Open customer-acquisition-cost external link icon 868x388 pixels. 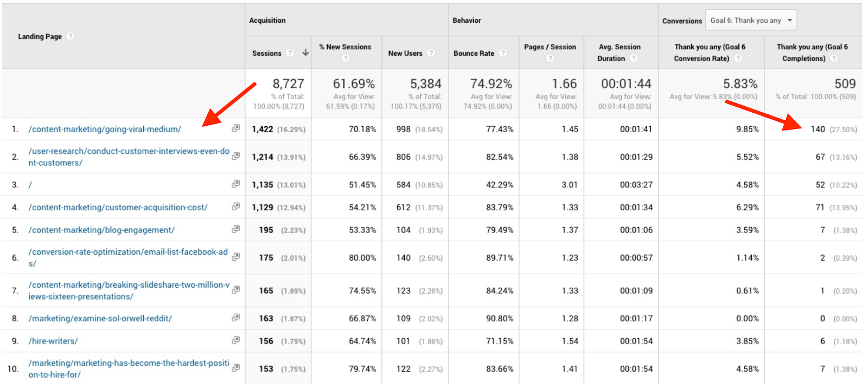(x=235, y=206)
